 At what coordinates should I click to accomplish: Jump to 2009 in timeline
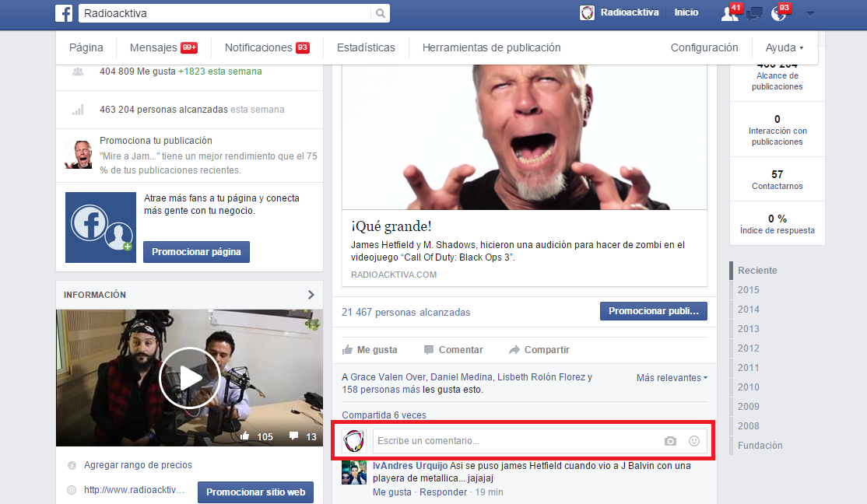coord(748,406)
